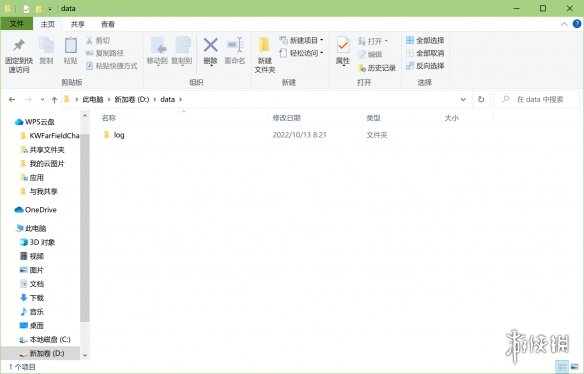
Task: Click Select all (全部选择)
Action: pos(425,40)
